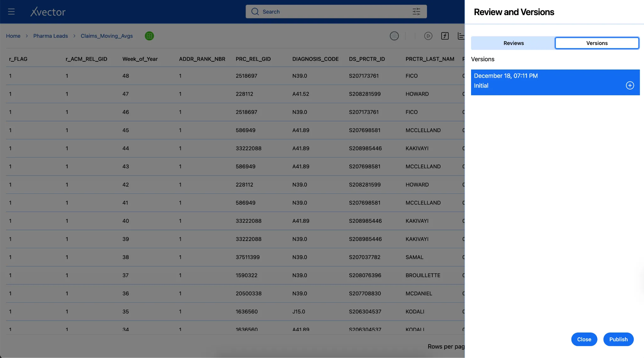The width and height of the screenshot is (644, 358).
Task: Open the function editor icon
Action: pos(445,36)
